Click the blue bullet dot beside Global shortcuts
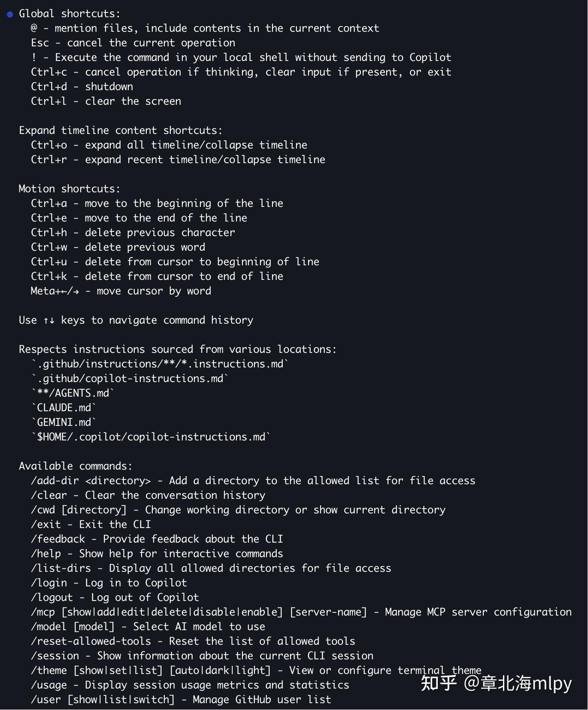588x710 pixels. point(10,14)
